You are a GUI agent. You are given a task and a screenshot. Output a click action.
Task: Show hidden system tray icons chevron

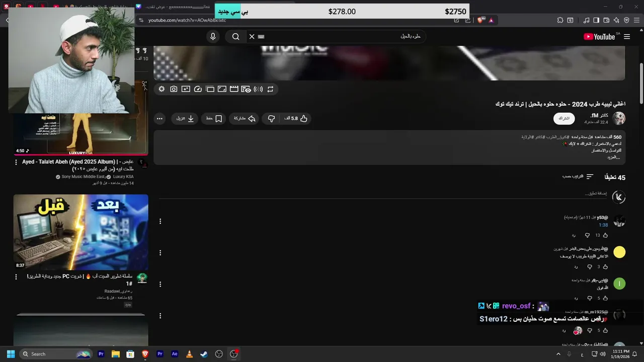pos(558,354)
